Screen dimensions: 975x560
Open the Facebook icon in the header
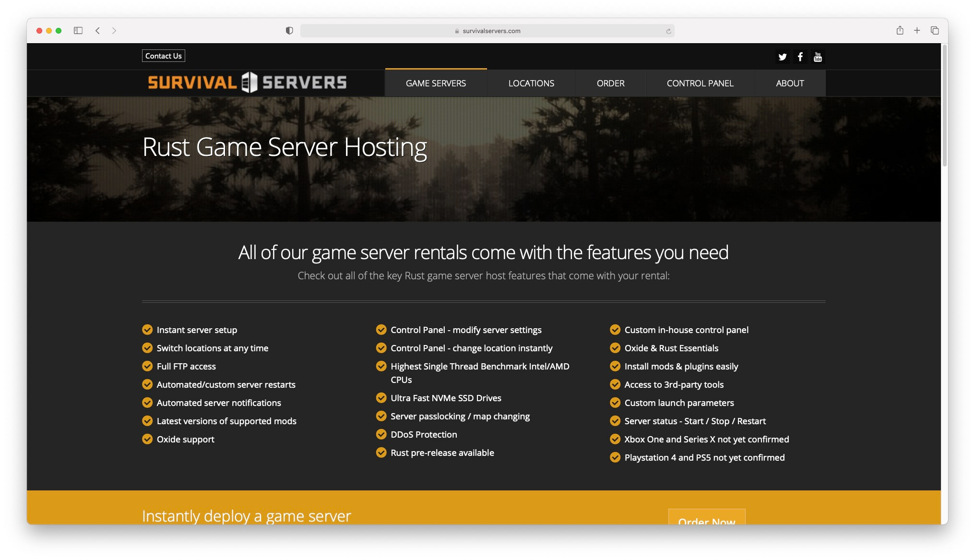coord(800,57)
